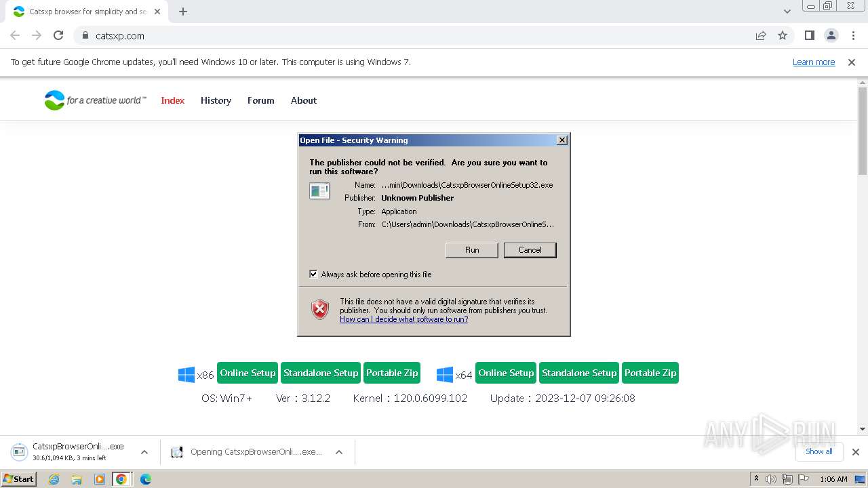Share this page icon in address bar
Viewport: 868px width, 488px height.
pos(761,36)
